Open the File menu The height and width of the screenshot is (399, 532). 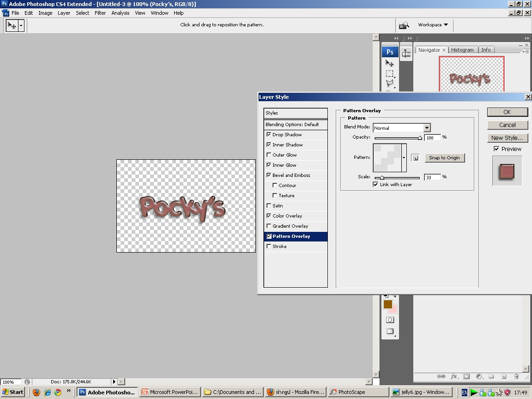click(x=15, y=13)
